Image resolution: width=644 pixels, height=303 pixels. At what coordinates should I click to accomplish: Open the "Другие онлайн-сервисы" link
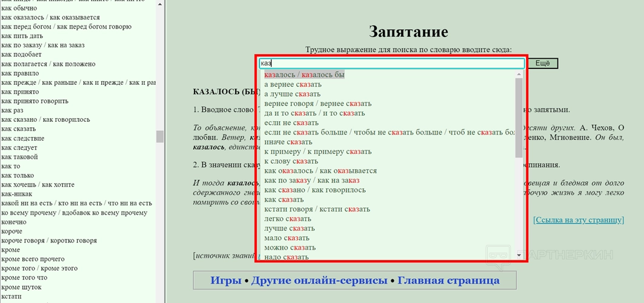click(x=319, y=281)
